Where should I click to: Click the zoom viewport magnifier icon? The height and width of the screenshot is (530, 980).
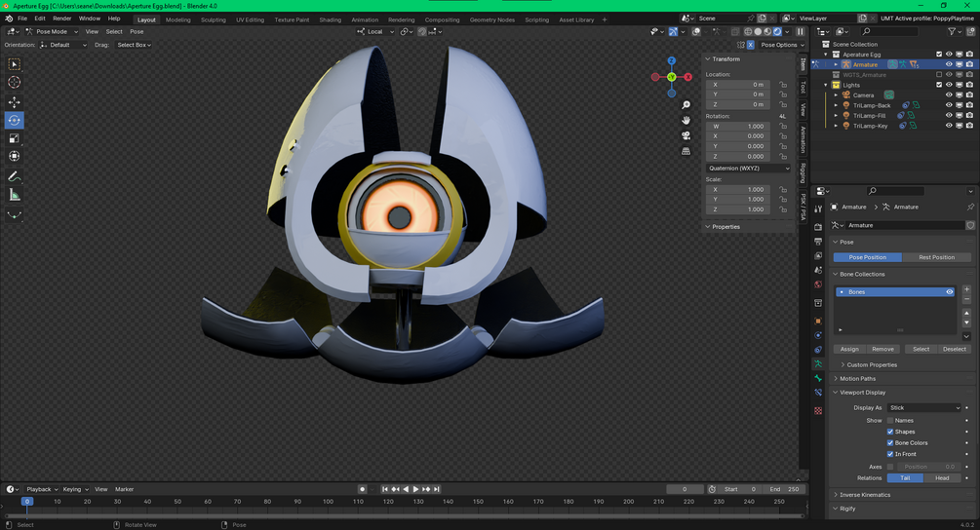pyautogui.click(x=686, y=105)
